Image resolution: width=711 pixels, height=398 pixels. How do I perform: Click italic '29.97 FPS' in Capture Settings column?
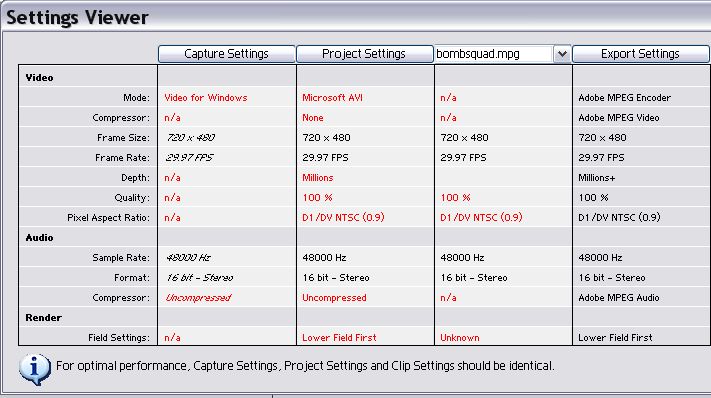pos(189,158)
